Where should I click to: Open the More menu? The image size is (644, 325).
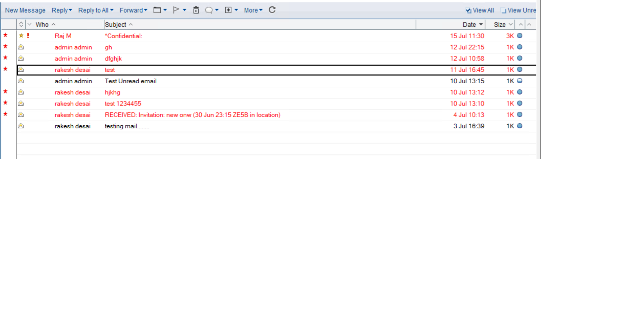pos(253,10)
